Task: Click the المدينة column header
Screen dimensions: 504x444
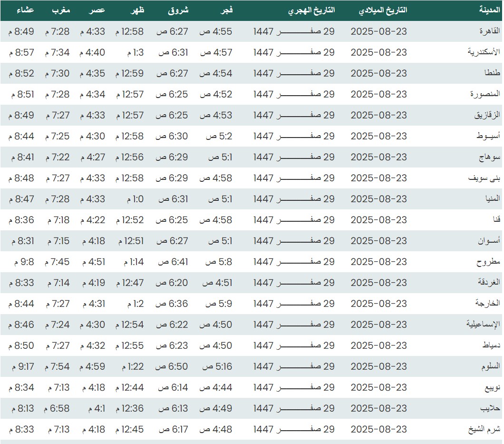Action: [x=490, y=10]
